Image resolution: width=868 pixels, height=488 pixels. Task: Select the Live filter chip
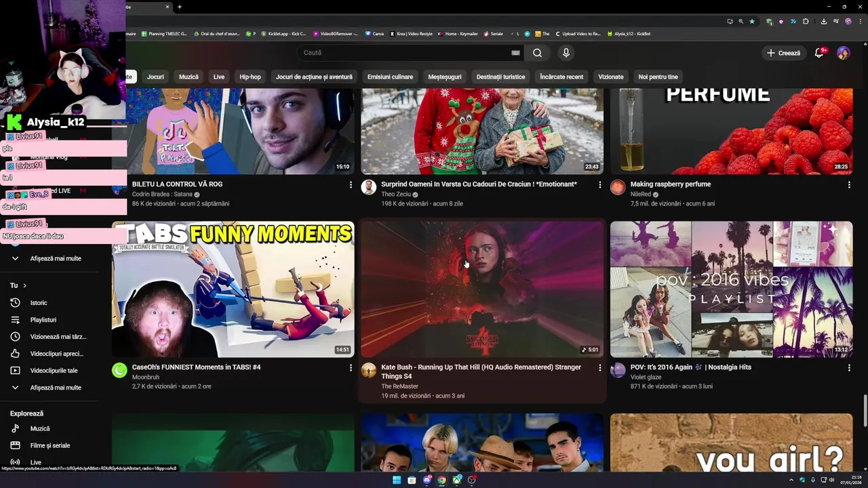point(219,77)
